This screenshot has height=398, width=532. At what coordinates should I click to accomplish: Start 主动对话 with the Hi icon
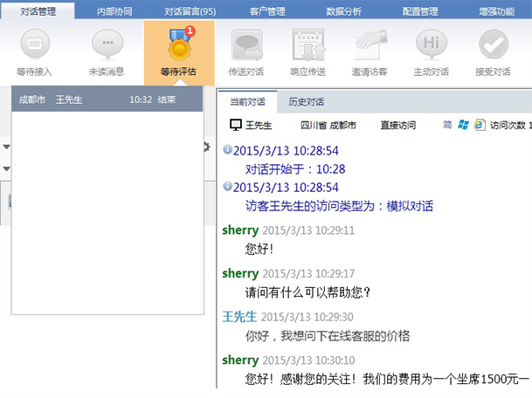432,45
